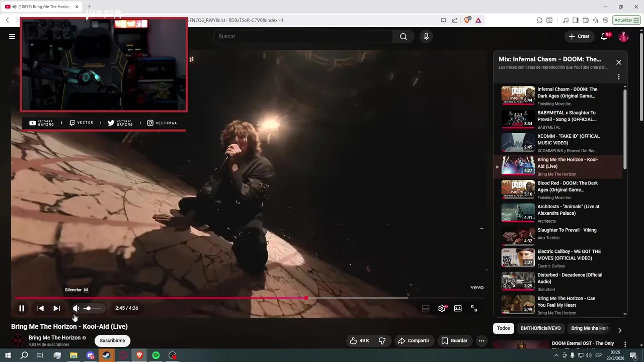Open the account avatar menu
644x362 pixels.
pos(623,36)
